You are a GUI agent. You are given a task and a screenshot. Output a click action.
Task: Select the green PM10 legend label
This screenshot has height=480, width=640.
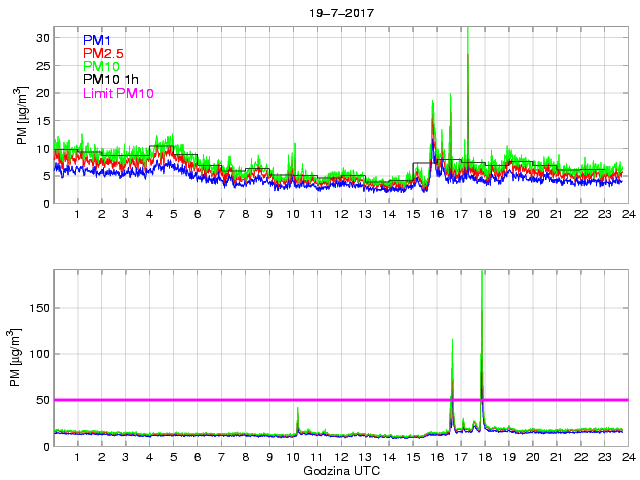click(104, 66)
